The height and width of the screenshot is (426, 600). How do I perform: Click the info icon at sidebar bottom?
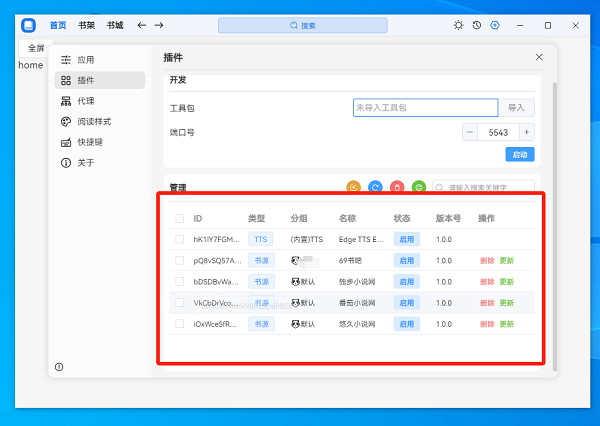click(x=59, y=367)
